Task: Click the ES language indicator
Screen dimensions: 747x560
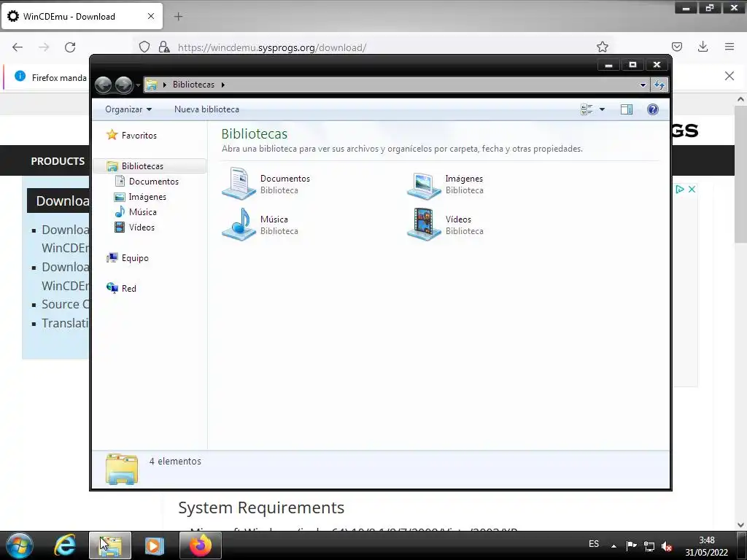Action: pyautogui.click(x=594, y=544)
